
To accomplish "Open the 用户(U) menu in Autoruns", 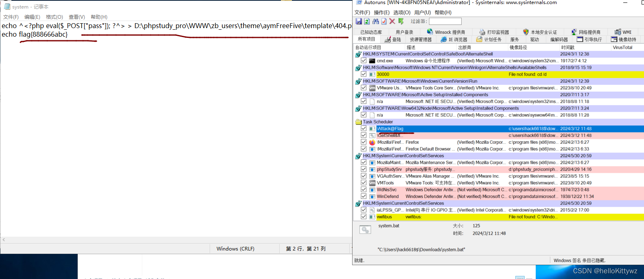I will [x=423, y=13].
